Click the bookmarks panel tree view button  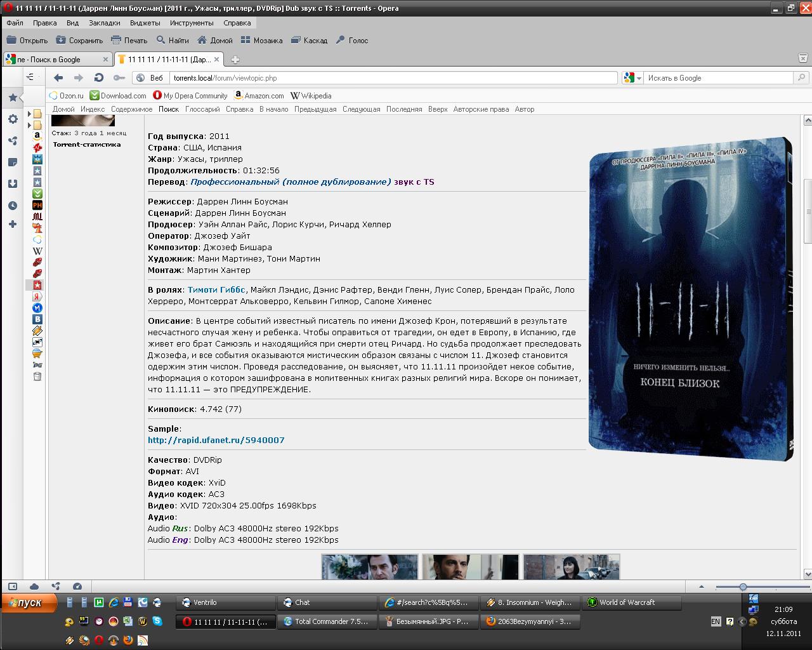tap(30, 77)
